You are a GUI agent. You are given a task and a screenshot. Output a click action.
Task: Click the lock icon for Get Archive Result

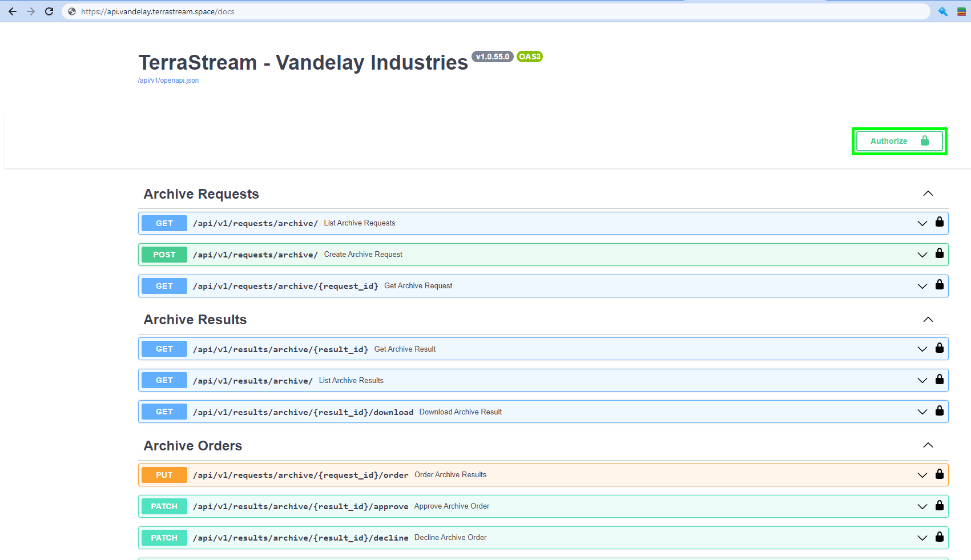pyautogui.click(x=940, y=348)
